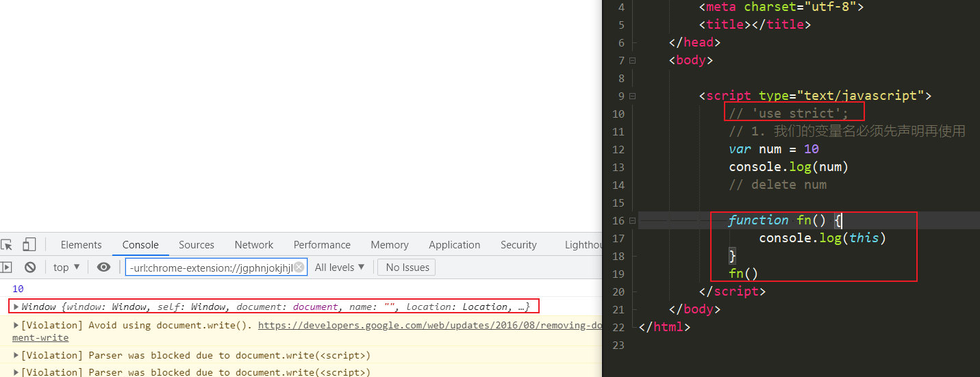The height and width of the screenshot is (377, 980).
Task: Open the Sources tab
Action: [197, 244]
